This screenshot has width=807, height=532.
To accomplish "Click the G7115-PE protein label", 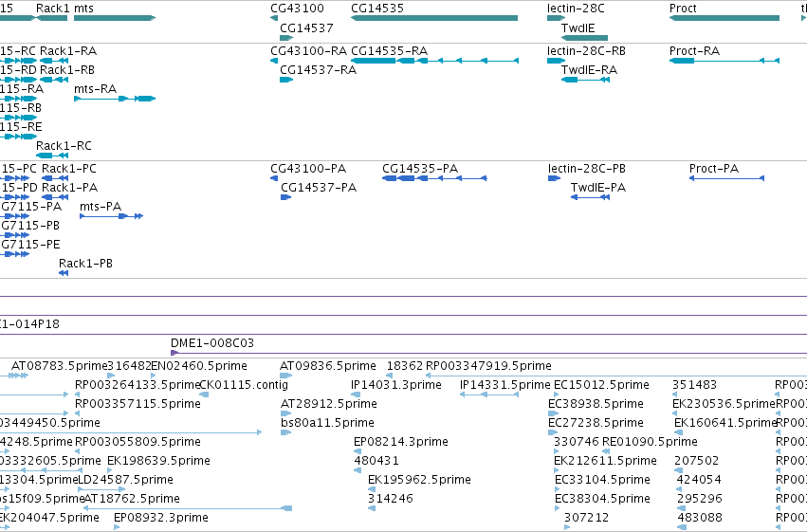I will click(30, 245).
